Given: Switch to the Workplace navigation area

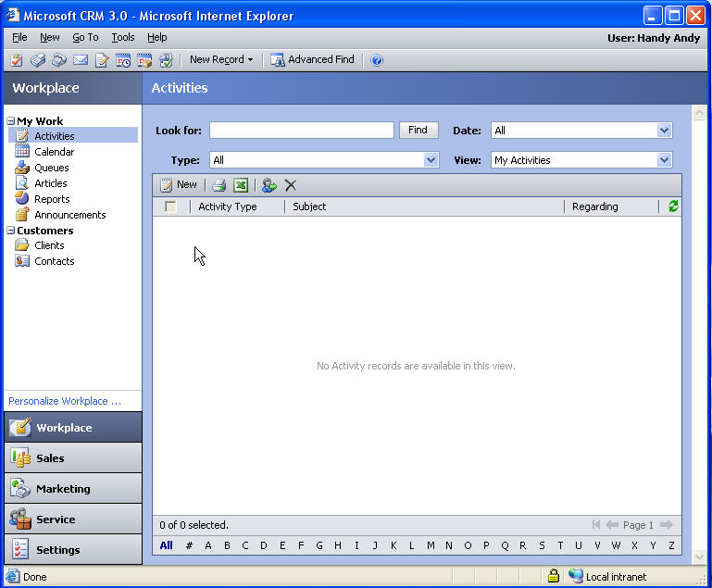Looking at the screenshot, I should coord(73,427).
